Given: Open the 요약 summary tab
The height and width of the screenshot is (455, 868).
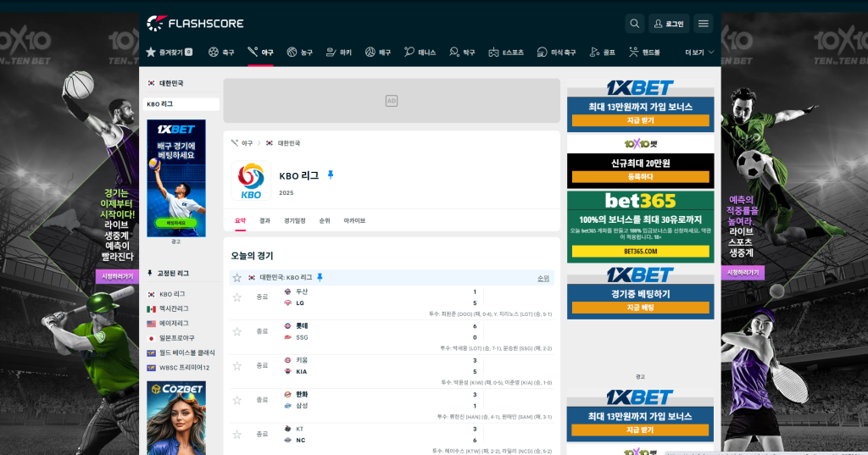Looking at the screenshot, I should tap(240, 220).
